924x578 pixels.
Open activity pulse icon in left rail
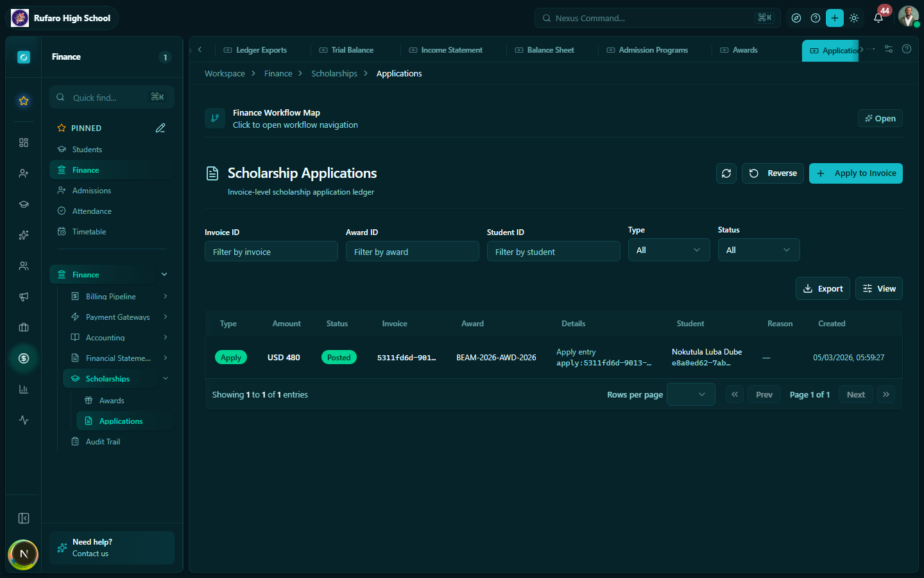pyautogui.click(x=24, y=420)
